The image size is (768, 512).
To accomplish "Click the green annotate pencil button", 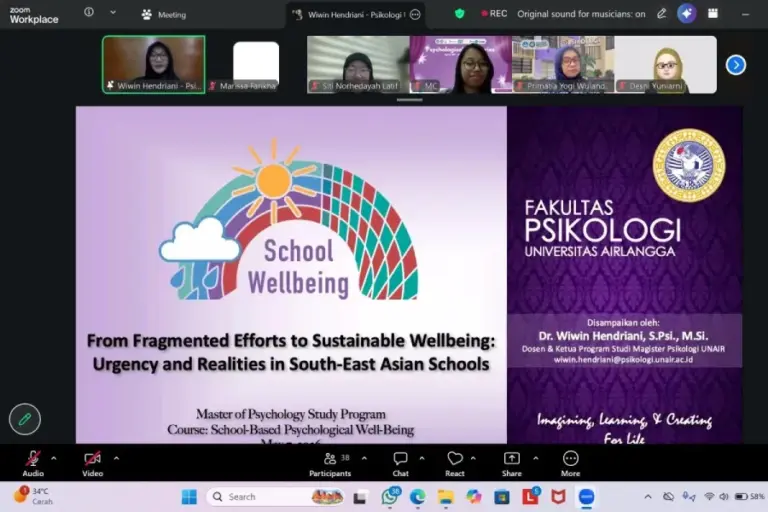I will pos(25,419).
